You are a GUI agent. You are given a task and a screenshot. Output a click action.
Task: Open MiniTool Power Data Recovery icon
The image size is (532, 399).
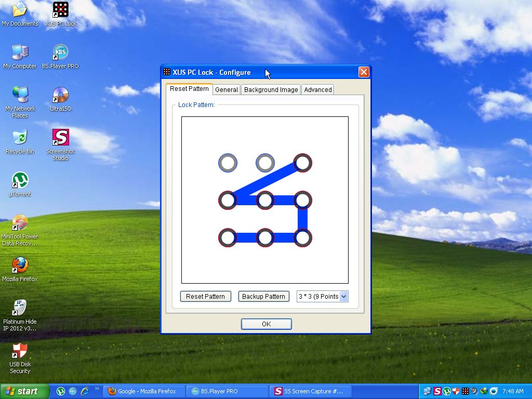tap(20, 223)
